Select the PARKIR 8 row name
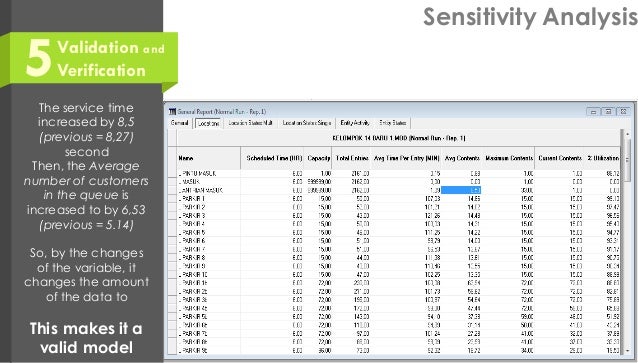The height and width of the screenshot is (363, 638). point(192,258)
